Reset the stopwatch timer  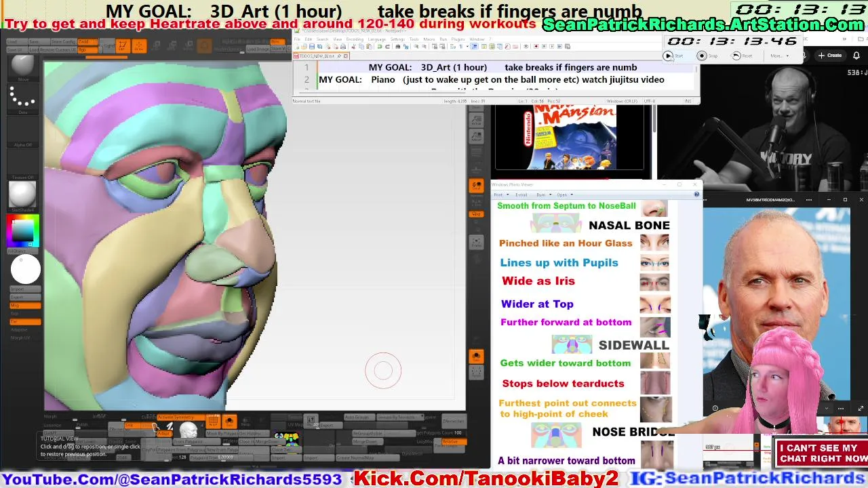pyautogui.click(x=741, y=56)
